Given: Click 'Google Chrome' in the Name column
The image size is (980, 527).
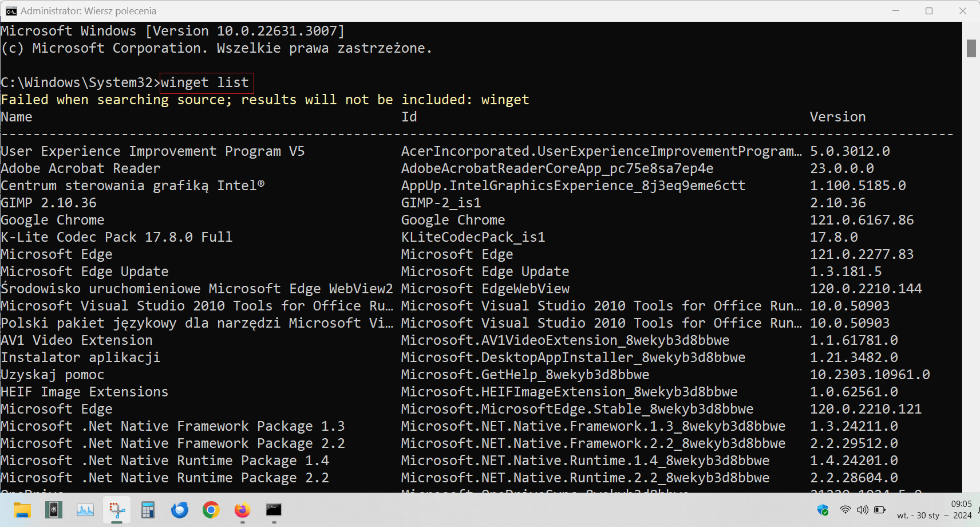Looking at the screenshot, I should 53,220.
